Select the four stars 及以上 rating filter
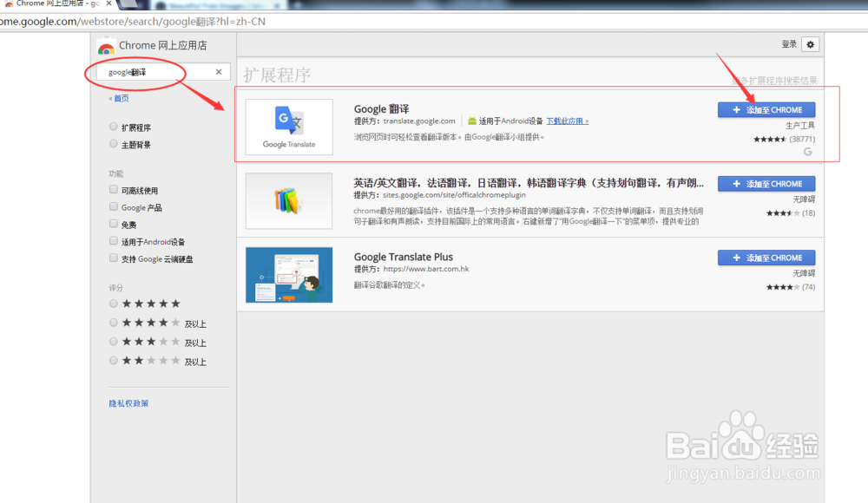This screenshot has height=503, width=868. 114,323
